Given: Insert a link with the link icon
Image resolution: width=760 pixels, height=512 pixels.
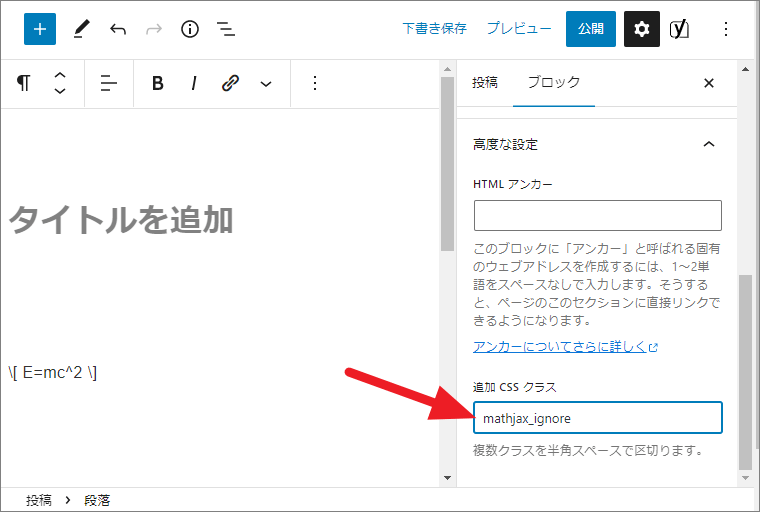Looking at the screenshot, I should [230, 83].
